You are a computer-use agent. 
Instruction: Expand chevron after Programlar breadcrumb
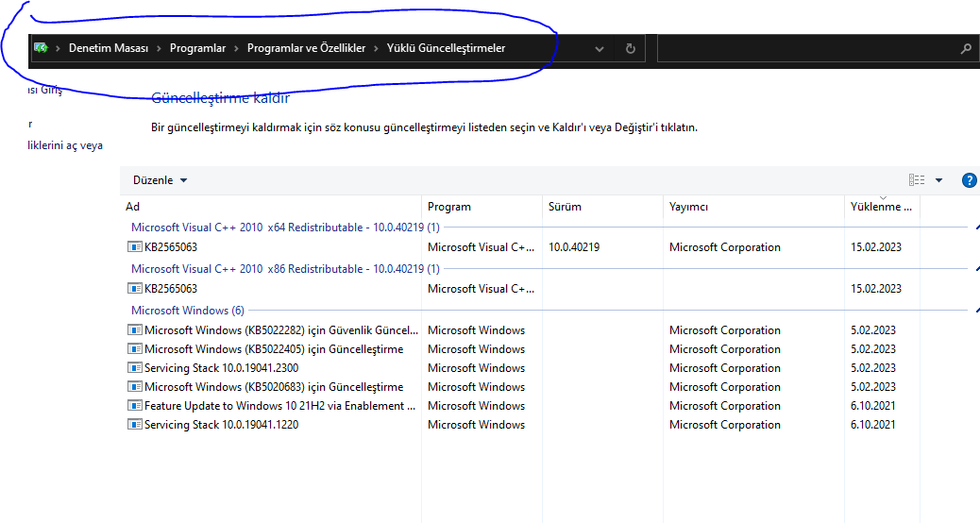[x=236, y=48]
